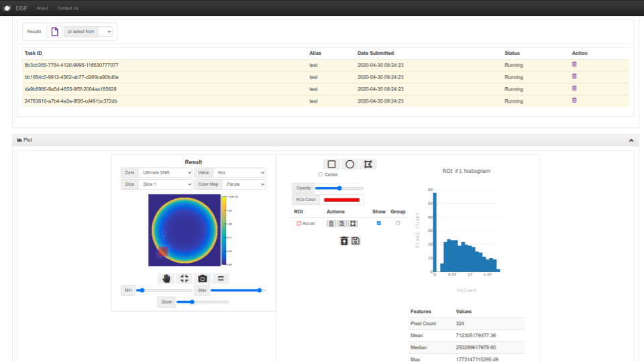Open the About menu item
This screenshot has width=644, height=362.
coord(42,8)
